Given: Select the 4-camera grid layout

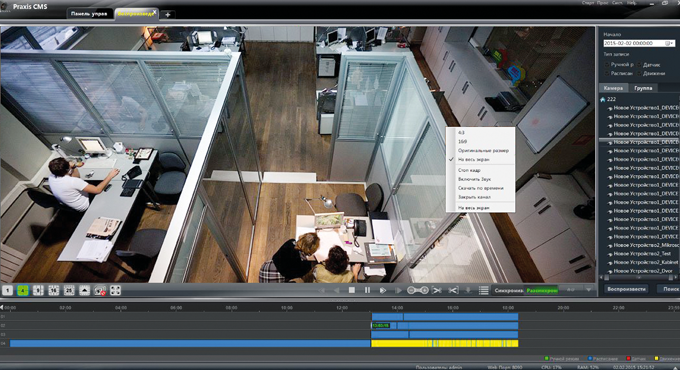Looking at the screenshot, I should [x=23, y=290].
